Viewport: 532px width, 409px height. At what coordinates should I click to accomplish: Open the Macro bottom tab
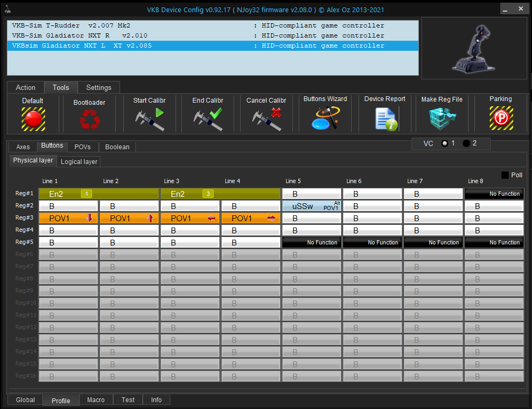pos(96,400)
